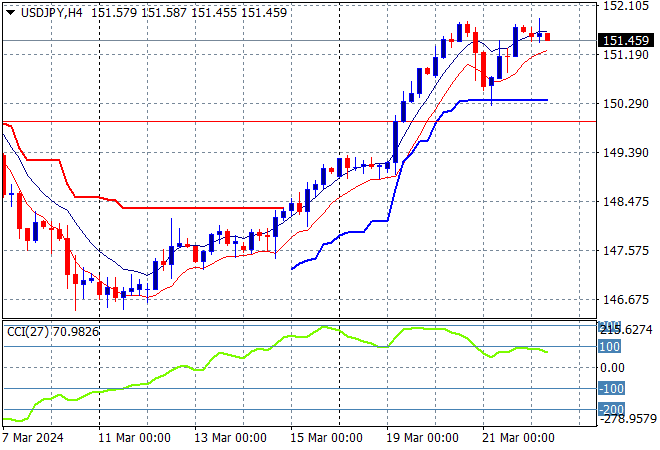The height and width of the screenshot is (450, 660).
Task: Select the 7 Mar 2024 date label
Action: coord(33,438)
